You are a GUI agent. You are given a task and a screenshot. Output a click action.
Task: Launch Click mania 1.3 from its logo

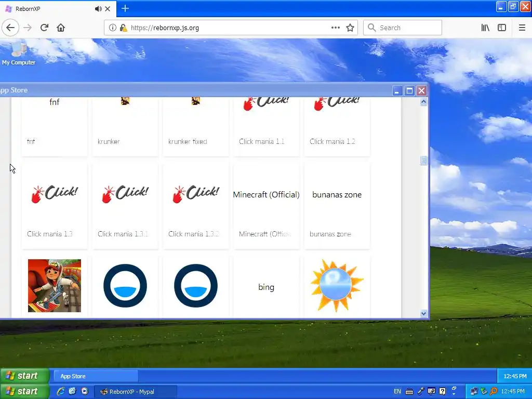click(54, 194)
